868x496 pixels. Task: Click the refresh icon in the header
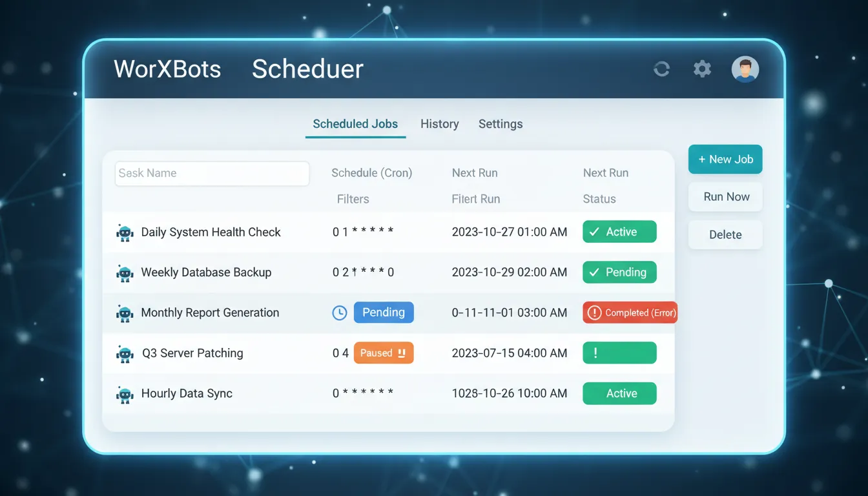point(661,68)
